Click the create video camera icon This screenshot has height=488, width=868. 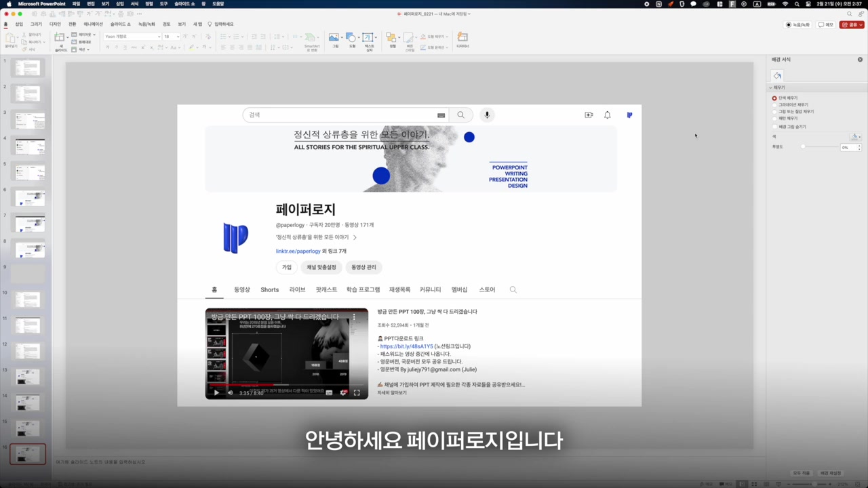pyautogui.click(x=589, y=115)
